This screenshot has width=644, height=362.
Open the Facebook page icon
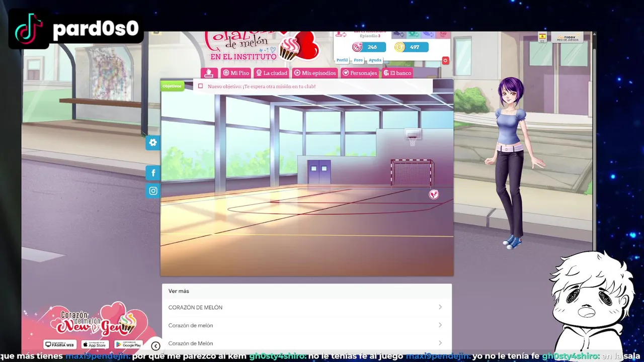coord(153,173)
